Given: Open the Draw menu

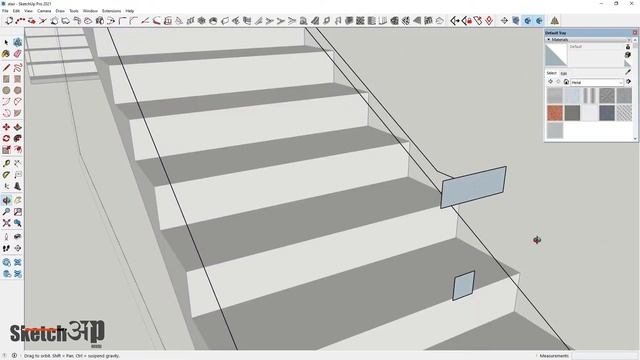Looking at the screenshot, I should tap(60, 11).
